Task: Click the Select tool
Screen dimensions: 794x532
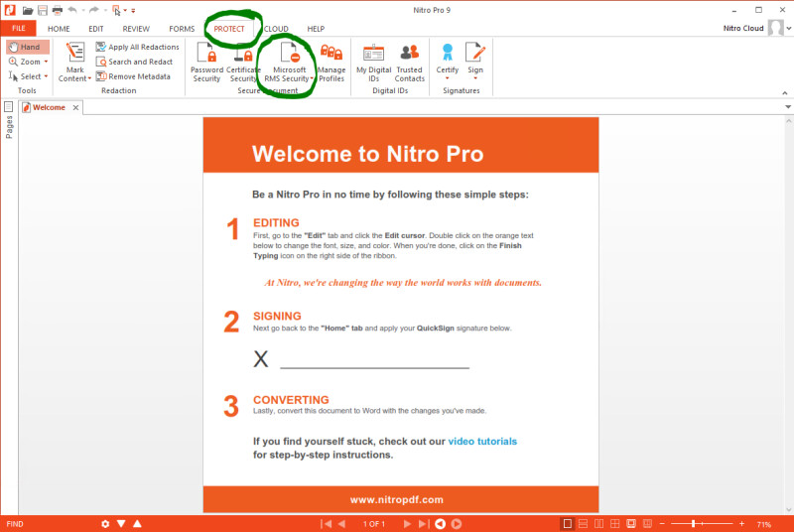Action: pyautogui.click(x=25, y=76)
